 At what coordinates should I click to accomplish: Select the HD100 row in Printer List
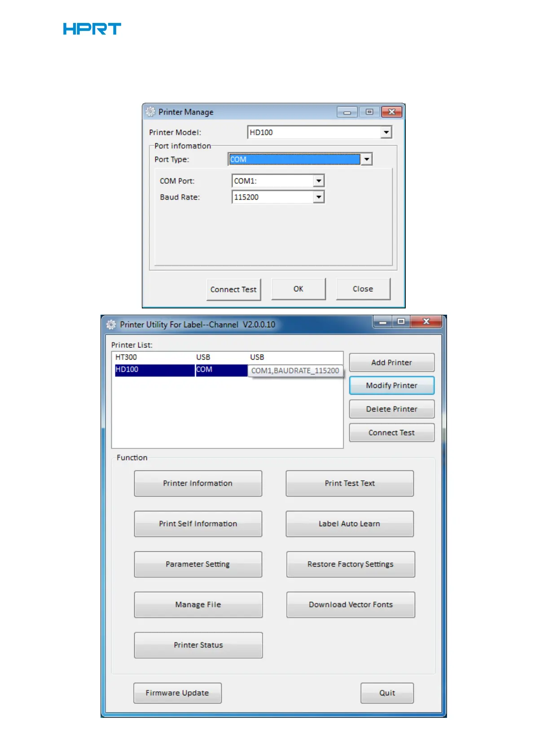click(x=227, y=370)
